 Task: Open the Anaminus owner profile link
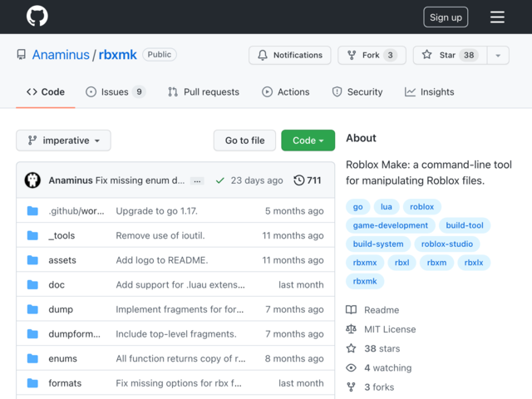pyautogui.click(x=61, y=55)
